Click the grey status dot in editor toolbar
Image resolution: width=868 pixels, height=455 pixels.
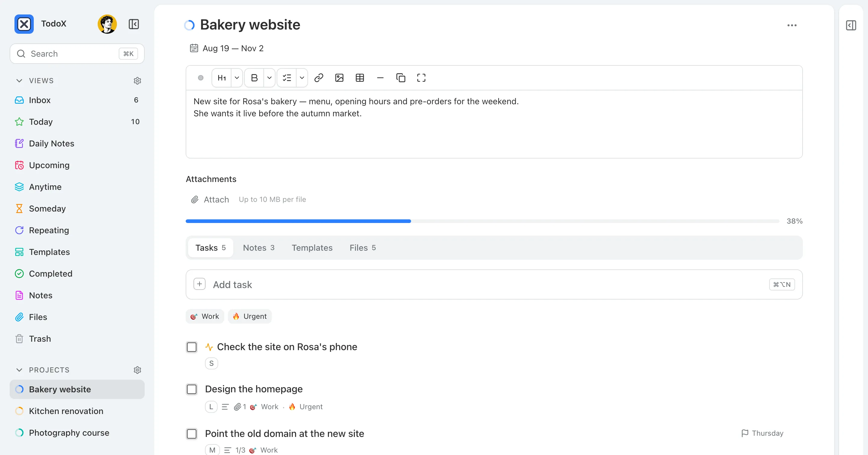[200, 78]
